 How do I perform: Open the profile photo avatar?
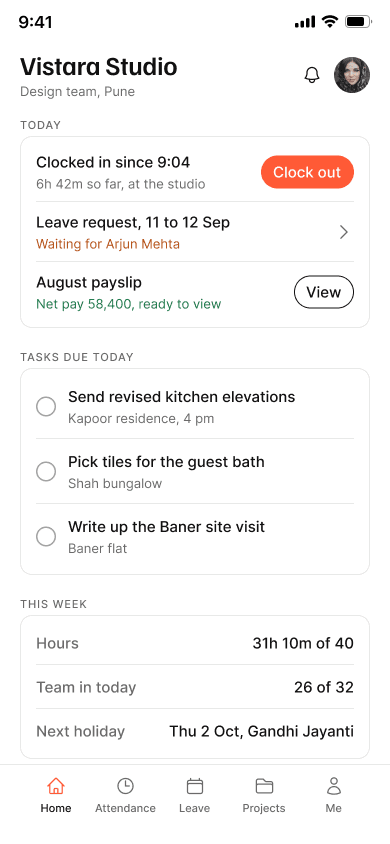(352, 75)
